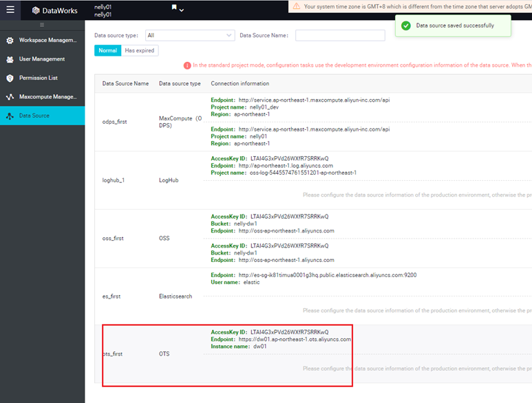532x403 pixels.
Task: Select the oss_first data source name
Action: 113,238
